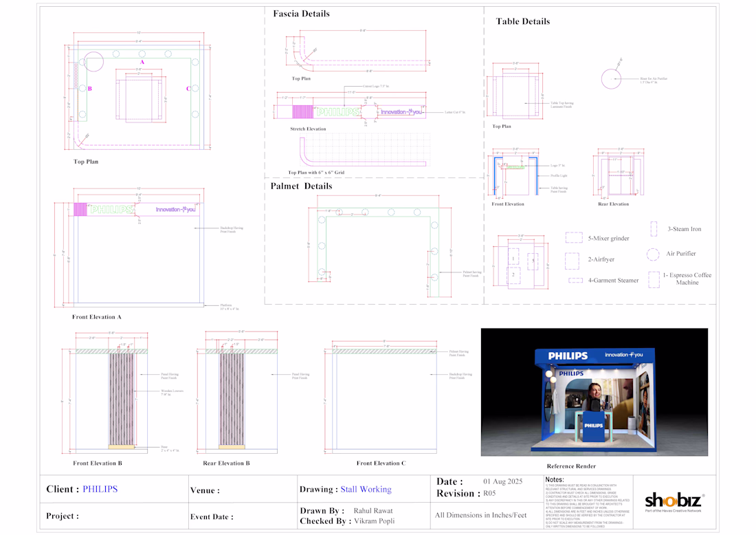
Task: Click the 'Rahul Rawat' drawn-by name
Action: click(x=373, y=511)
